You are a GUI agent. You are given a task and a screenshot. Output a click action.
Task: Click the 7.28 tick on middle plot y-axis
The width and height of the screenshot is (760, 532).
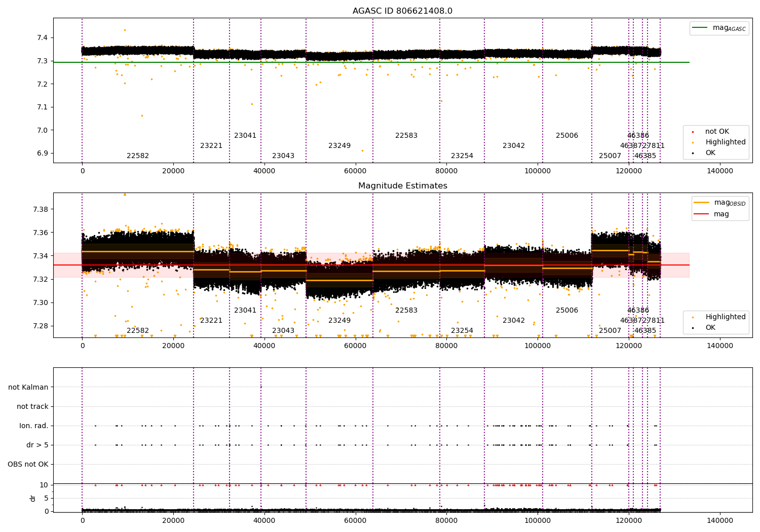[41, 326]
